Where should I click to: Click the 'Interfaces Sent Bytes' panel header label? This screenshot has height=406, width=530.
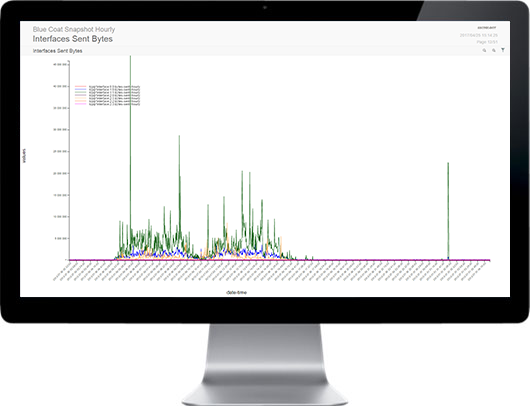coord(57,51)
